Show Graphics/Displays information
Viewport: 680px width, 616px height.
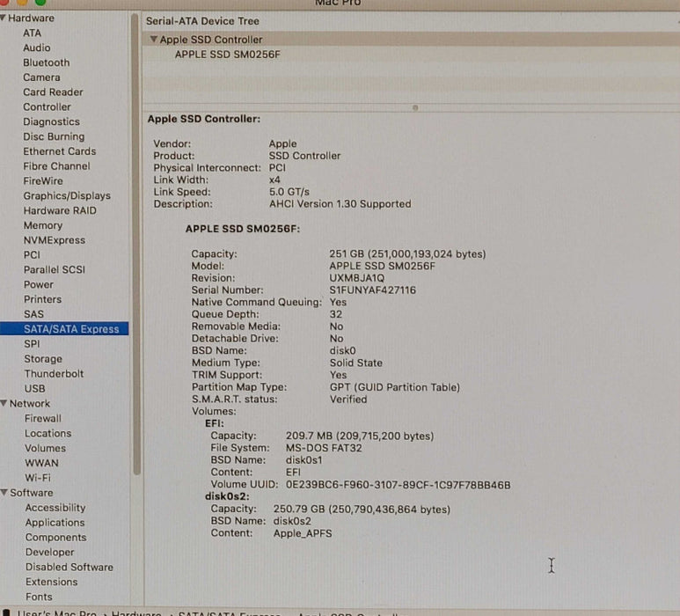click(x=67, y=195)
